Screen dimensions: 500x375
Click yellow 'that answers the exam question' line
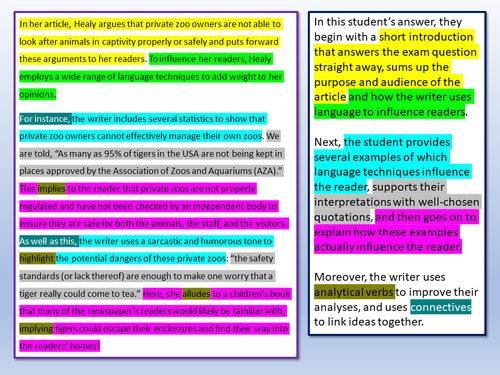coord(396,52)
